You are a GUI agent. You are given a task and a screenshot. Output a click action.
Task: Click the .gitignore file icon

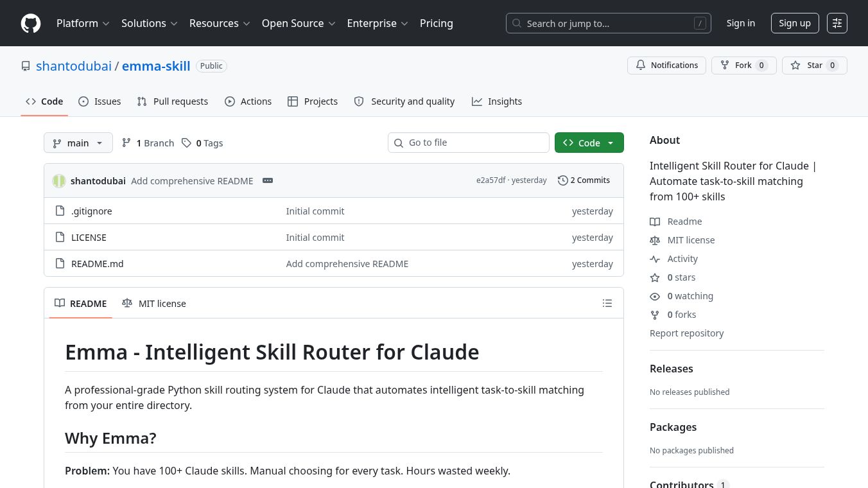(60, 211)
